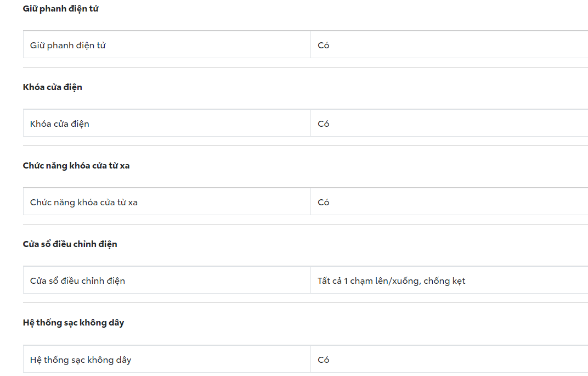
Task: Select the Giữ phanh điện tử row label
Action: coord(68,46)
